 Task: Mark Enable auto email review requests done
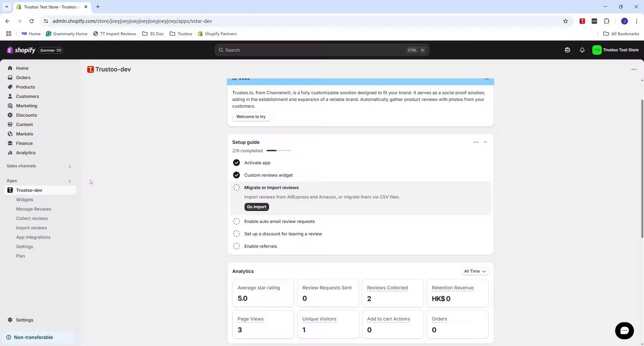tap(236, 222)
